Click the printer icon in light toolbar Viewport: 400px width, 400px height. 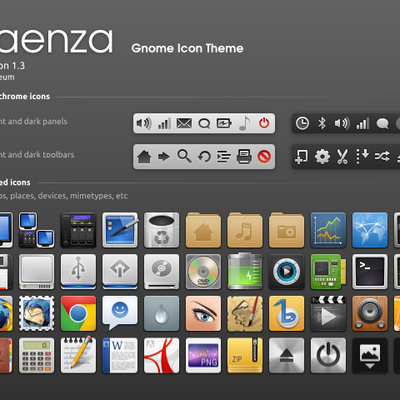click(244, 156)
